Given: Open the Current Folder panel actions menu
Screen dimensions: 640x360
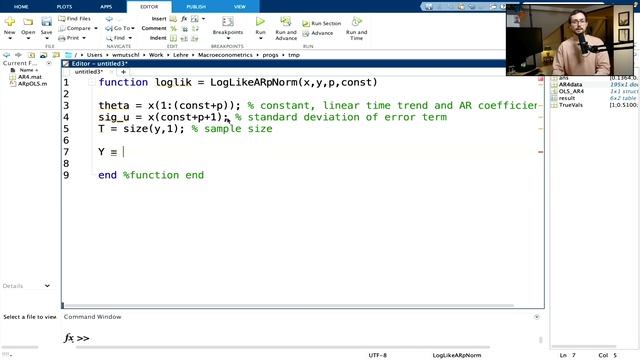Looking at the screenshot, I should 49,63.
